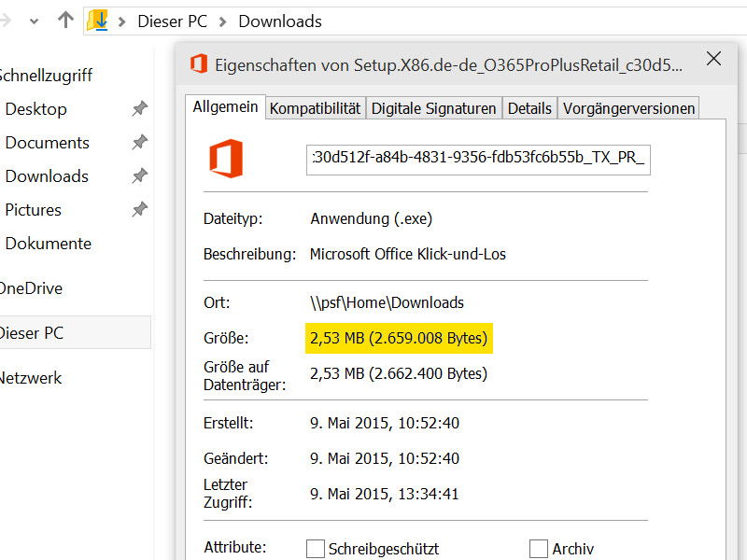The height and width of the screenshot is (560, 747).
Task: Enable the Schreibgeschützt checkbox
Action: (315, 549)
